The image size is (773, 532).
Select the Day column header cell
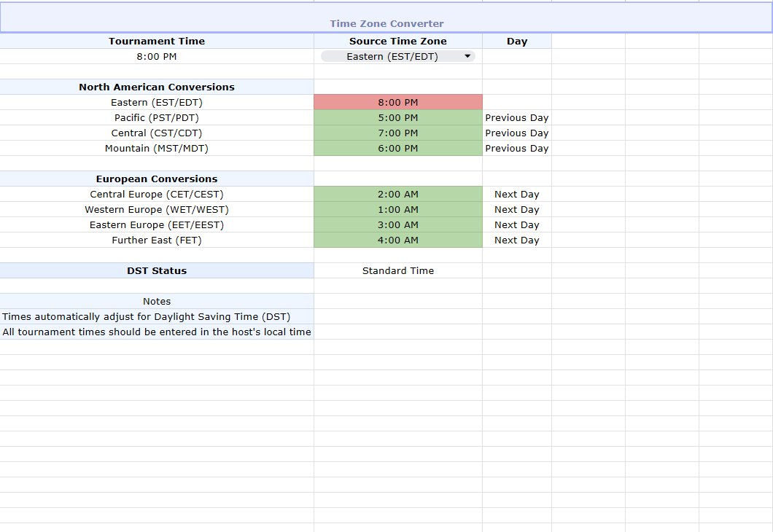(x=516, y=41)
